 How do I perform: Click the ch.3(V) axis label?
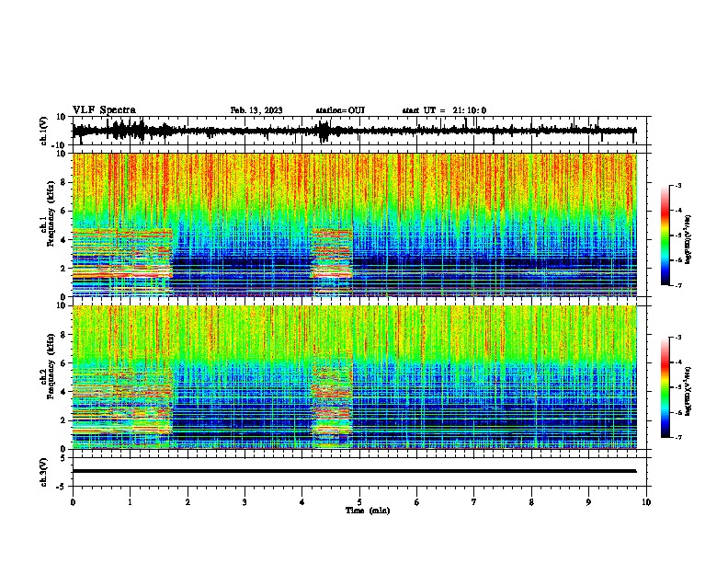click(44, 472)
